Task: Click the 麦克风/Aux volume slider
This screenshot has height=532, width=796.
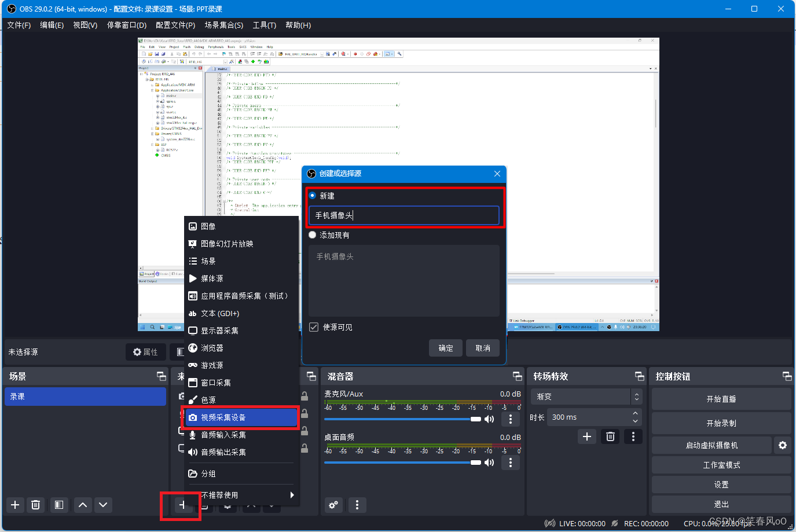Action: (x=402, y=419)
